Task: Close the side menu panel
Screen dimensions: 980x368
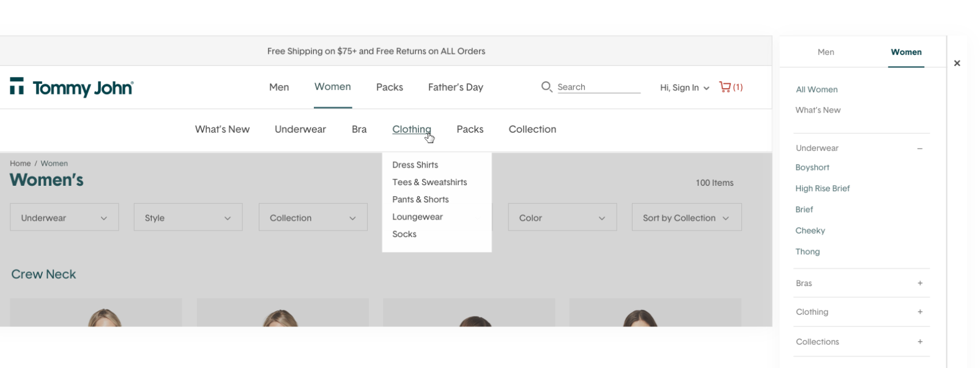Action: 957,63
